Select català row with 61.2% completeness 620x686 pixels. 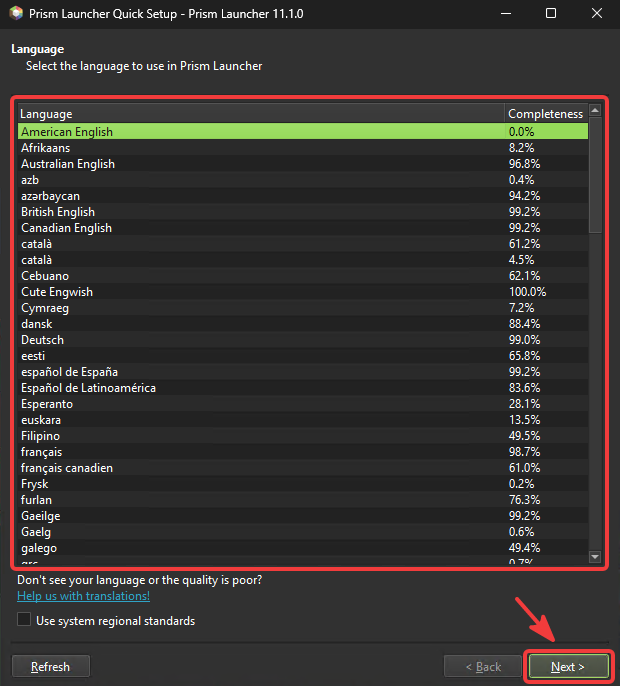[x=303, y=244]
